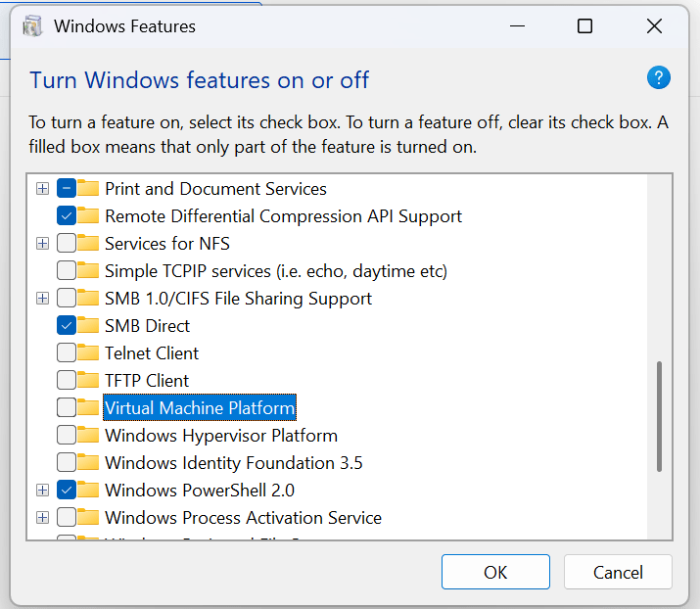Enable Simple TCPIP services checkbox

click(x=67, y=271)
